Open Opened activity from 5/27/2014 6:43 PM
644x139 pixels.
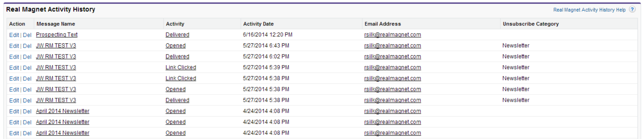point(175,46)
